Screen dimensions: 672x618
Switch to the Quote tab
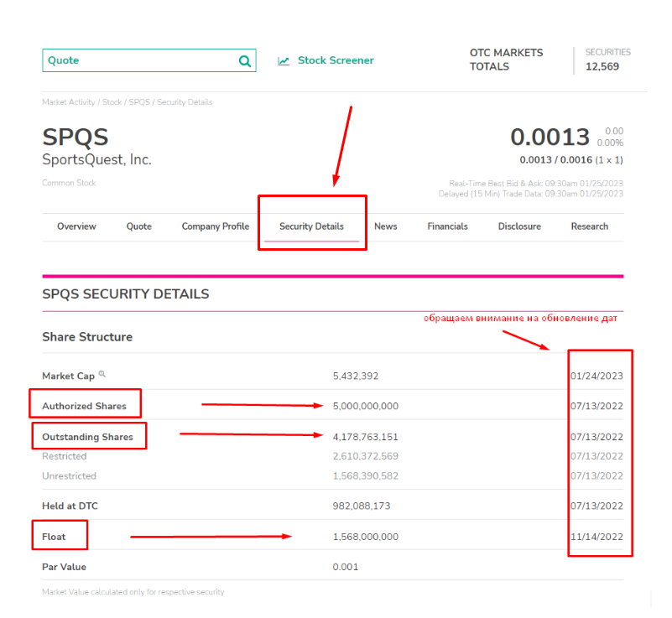pos(139,226)
